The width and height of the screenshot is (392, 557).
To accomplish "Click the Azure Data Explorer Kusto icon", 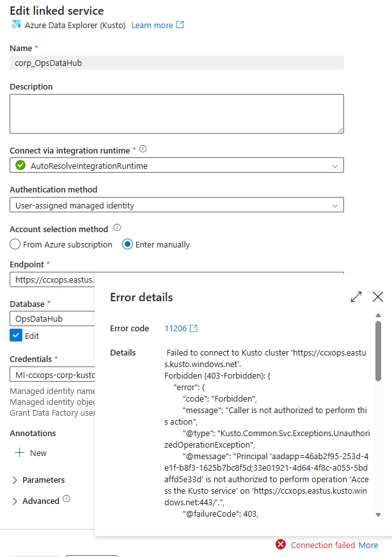I will 16,25.
